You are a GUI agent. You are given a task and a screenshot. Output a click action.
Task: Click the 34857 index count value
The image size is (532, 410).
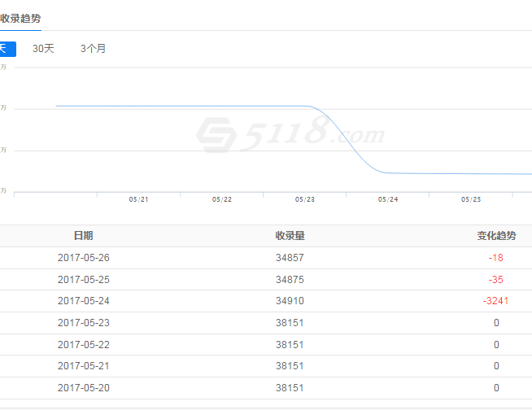point(290,258)
